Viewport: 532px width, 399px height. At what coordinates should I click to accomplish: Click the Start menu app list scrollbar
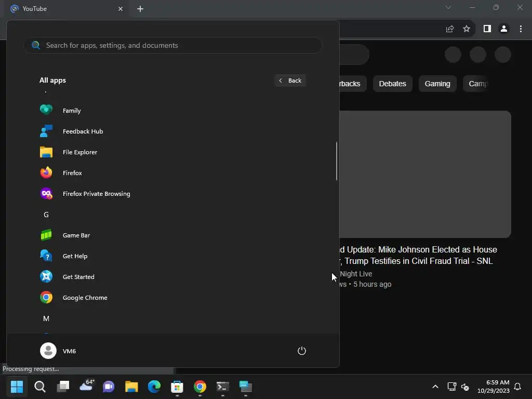pos(337,161)
